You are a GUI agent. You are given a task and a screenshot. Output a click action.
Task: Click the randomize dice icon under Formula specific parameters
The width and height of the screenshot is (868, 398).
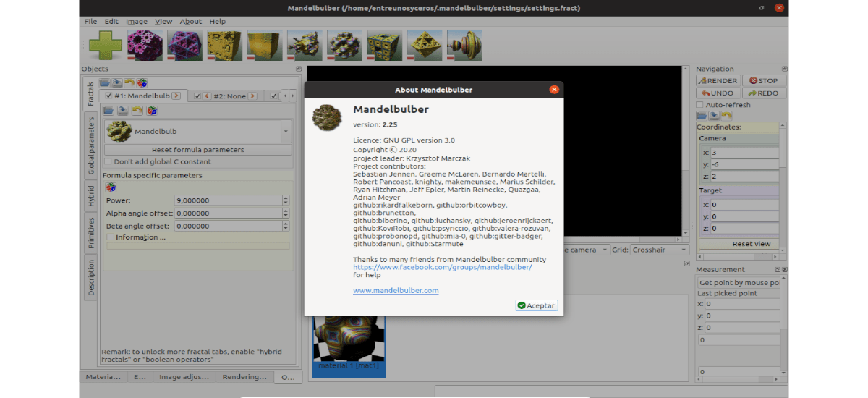point(111,187)
